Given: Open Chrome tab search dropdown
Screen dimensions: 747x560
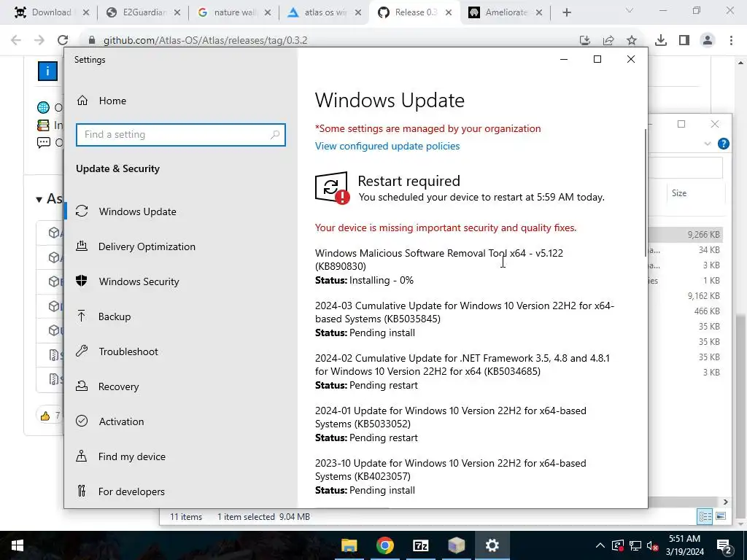Looking at the screenshot, I should (x=630, y=11).
